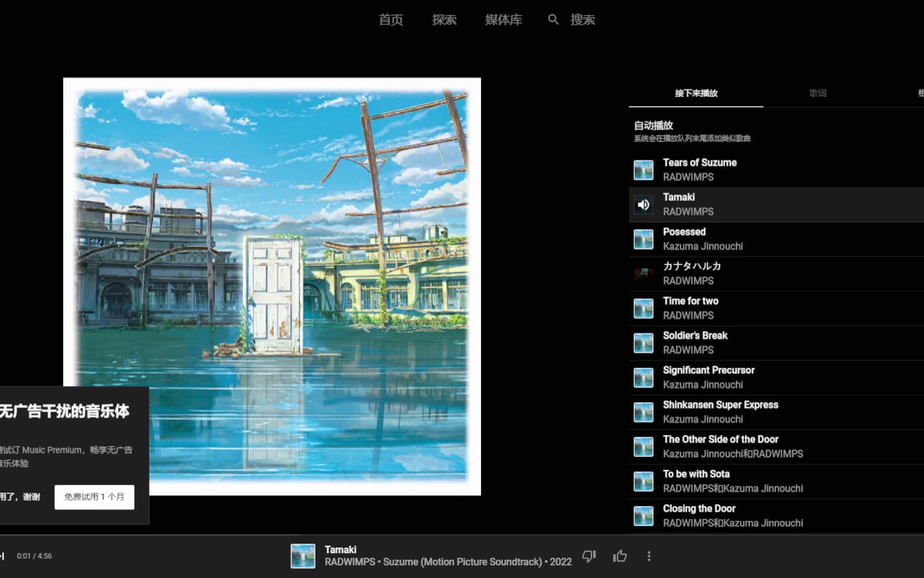
Task: Click The Other Side of the Door thumbnail
Action: click(644, 447)
